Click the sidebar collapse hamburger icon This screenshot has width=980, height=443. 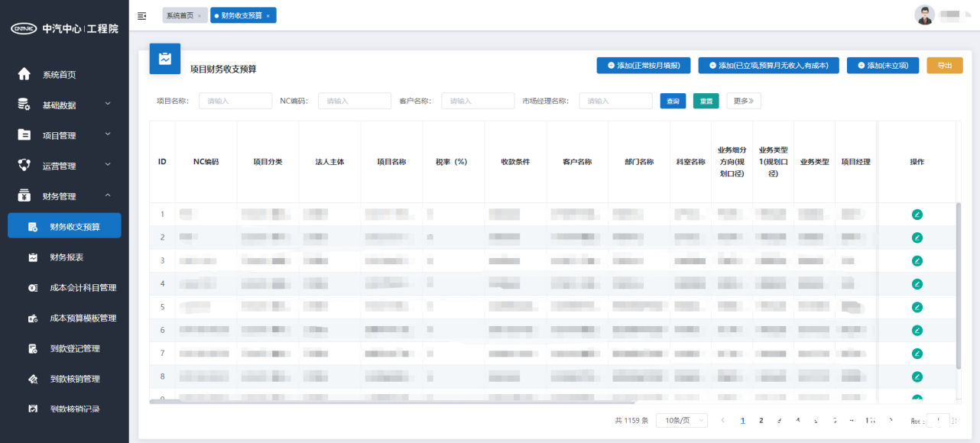click(x=141, y=16)
